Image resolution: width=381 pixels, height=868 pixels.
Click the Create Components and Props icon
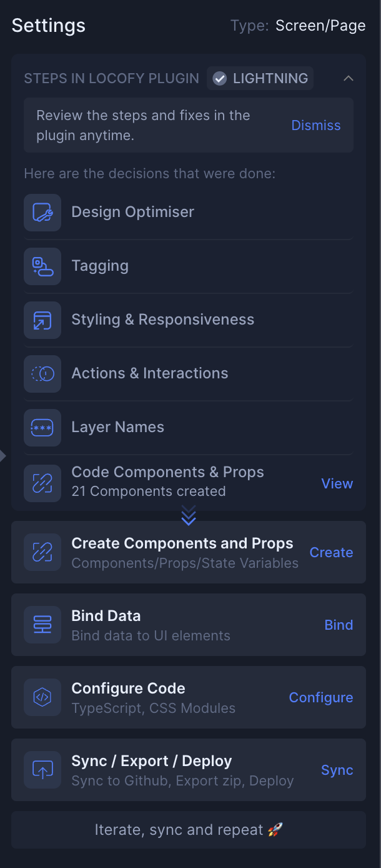coord(42,552)
